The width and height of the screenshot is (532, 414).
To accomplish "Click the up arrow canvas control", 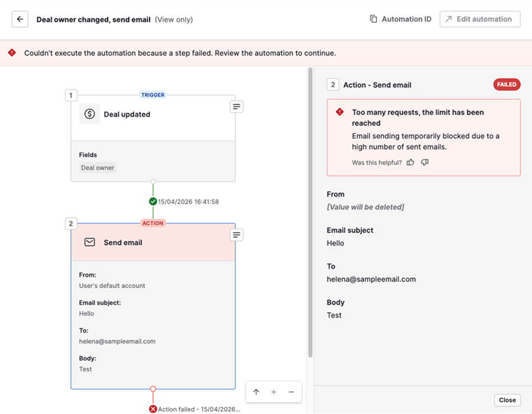I will pyautogui.click(x=256, y=392).
